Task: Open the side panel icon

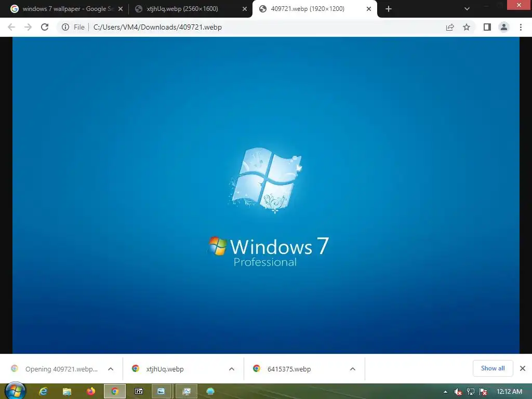Action: point(487,27)
